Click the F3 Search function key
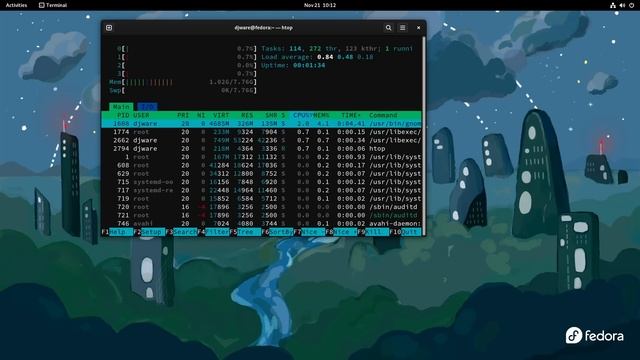640x360 pixels. point(181,232)
